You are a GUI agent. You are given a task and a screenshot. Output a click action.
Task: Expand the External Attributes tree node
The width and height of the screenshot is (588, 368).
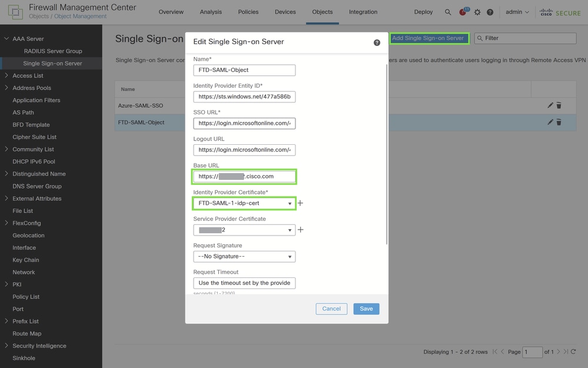tap(6, 198)
